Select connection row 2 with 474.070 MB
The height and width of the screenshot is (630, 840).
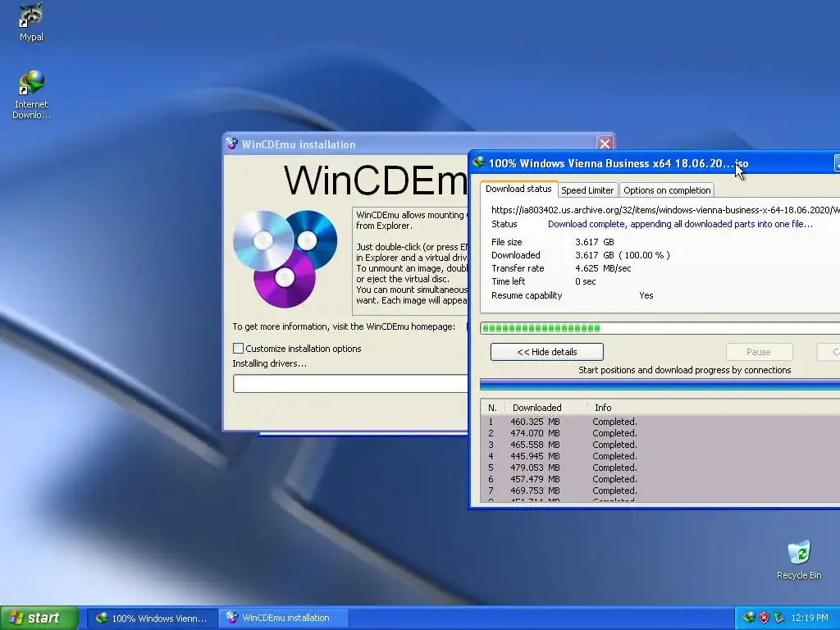click(660, 433)
